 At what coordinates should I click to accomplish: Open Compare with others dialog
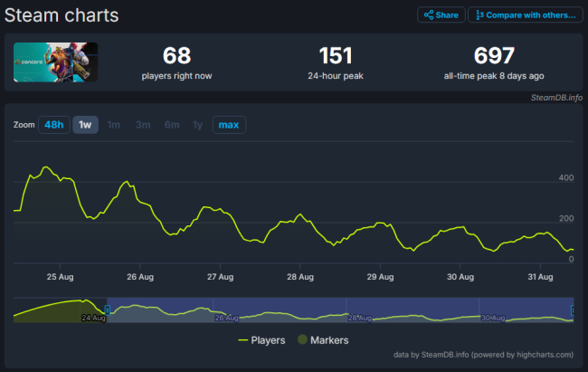tap(526, 15)
